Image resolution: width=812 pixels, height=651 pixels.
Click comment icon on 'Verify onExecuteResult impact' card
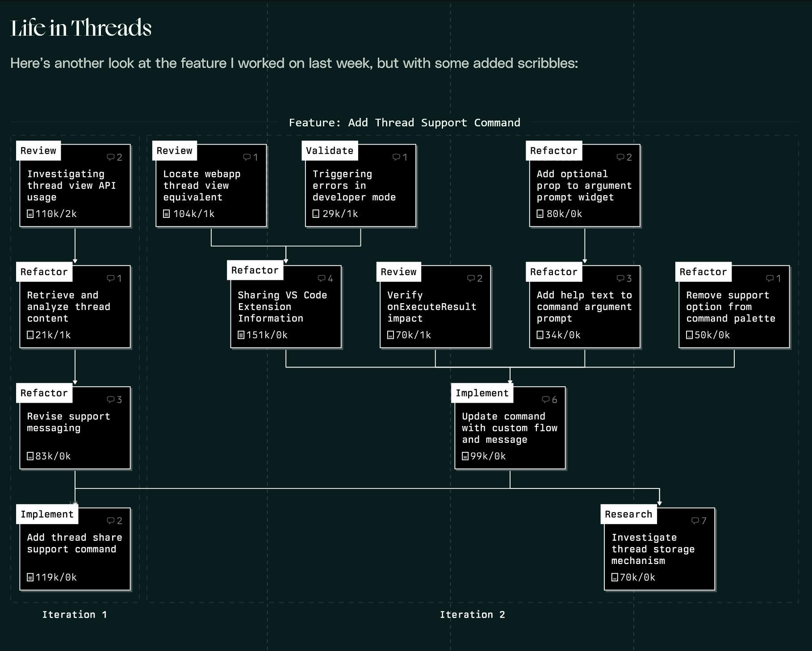pyautogui.click(x=471, y=278)
